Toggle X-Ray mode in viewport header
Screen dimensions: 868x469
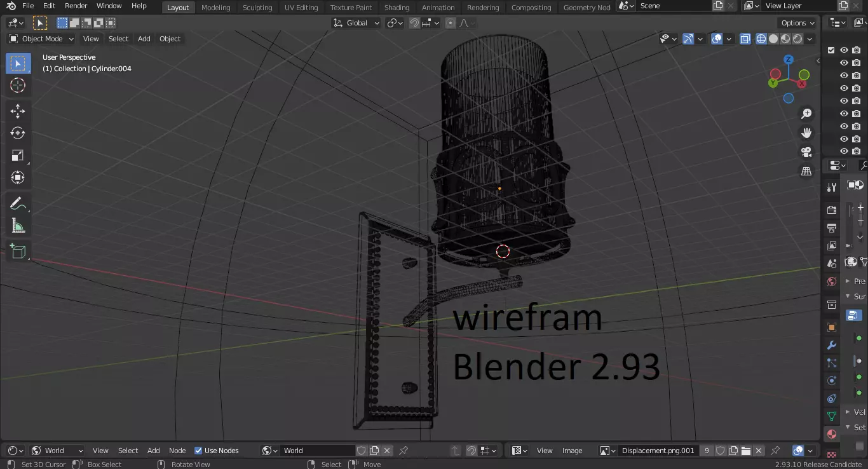[745, 39]
